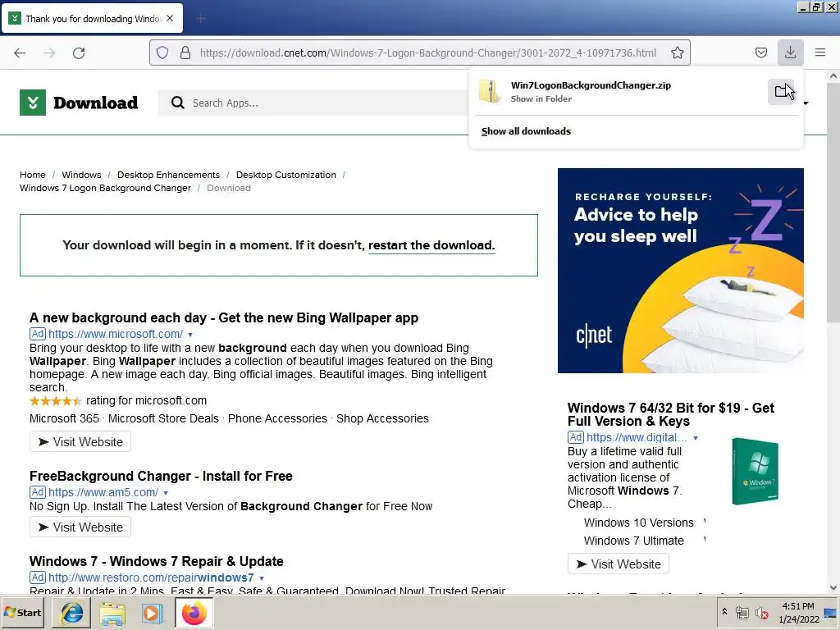Open a new browser tab

(201, 19)
